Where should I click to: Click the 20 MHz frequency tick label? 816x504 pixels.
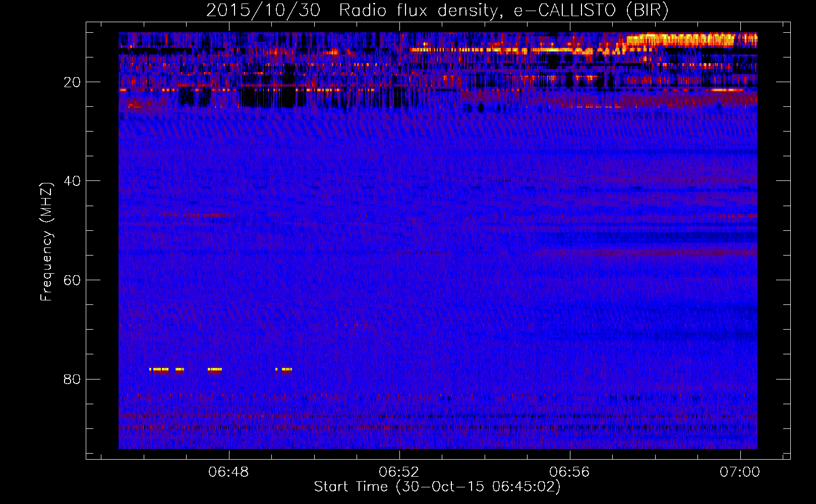(x=72, y=82)
